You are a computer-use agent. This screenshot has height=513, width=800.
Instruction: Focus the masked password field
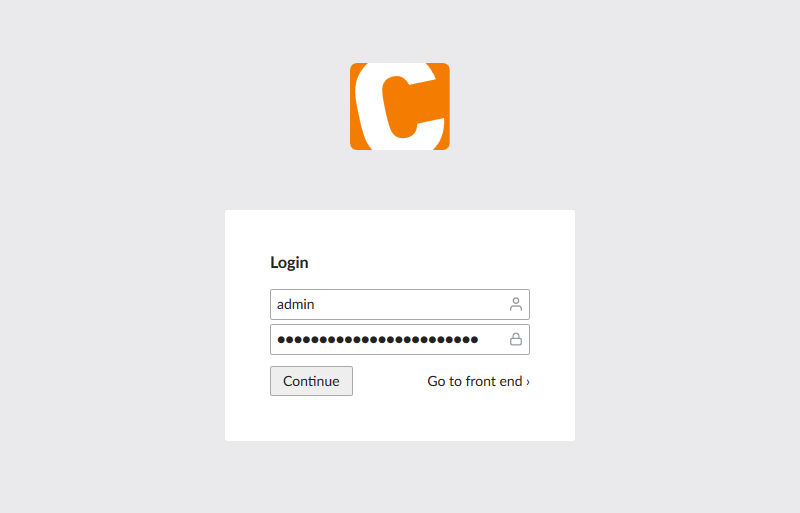pyautogui.click(x=399, y=339)
